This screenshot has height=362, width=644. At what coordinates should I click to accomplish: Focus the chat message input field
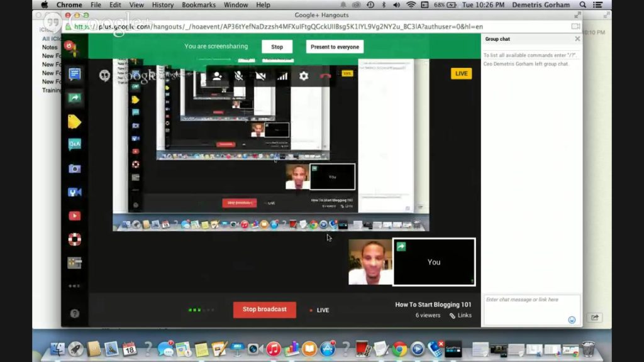point(531,310)
